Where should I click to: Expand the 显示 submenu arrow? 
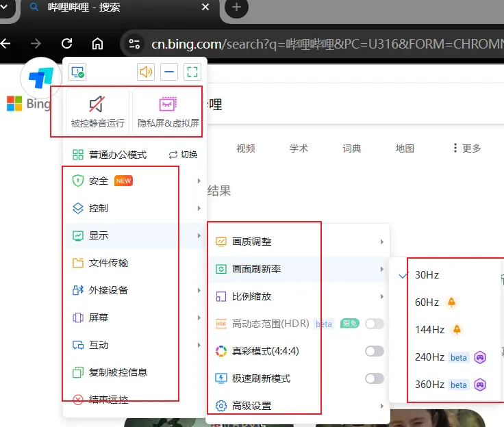[199, 235]
